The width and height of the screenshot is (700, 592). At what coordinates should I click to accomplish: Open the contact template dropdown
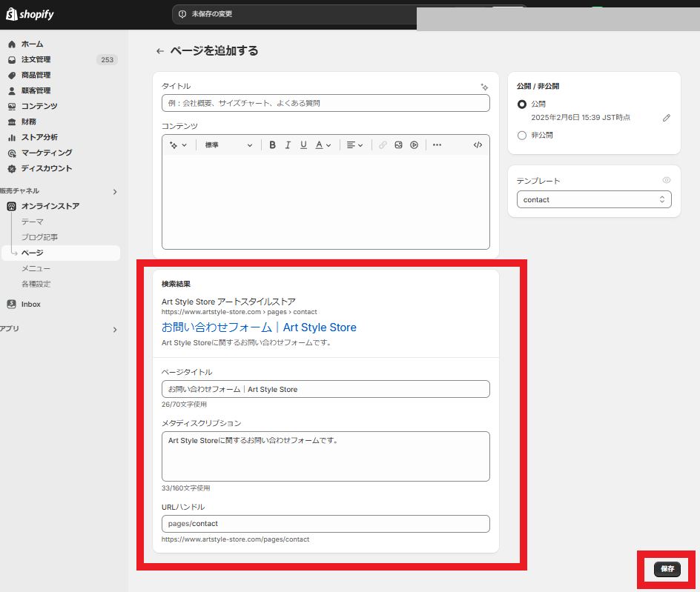click(594, 199)
